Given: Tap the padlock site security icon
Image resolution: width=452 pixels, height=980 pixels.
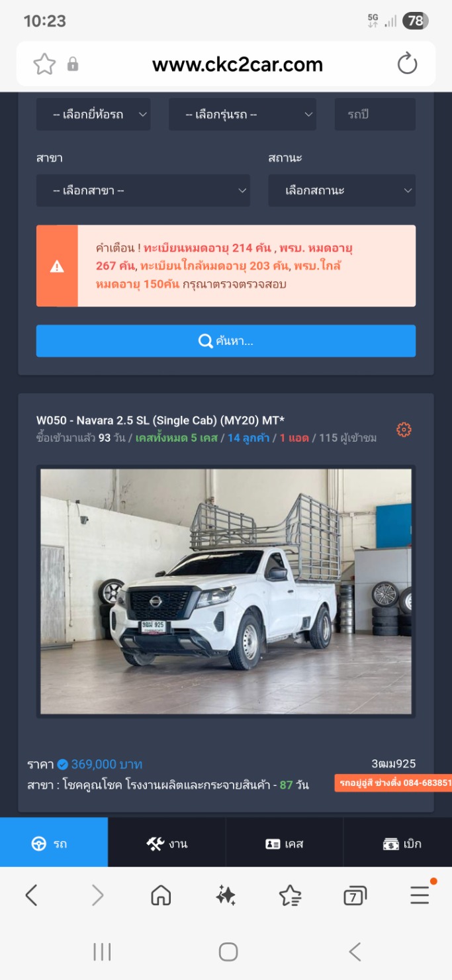Looking at the screenshot, I should 73,64.
